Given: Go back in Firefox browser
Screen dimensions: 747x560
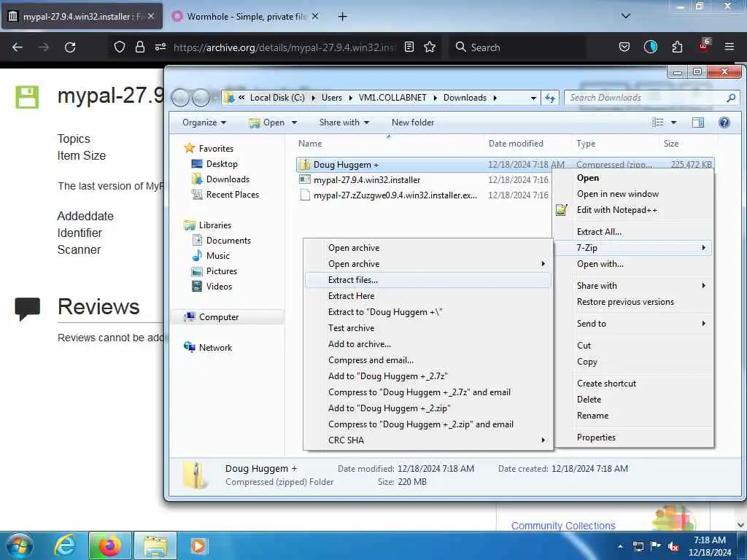Looking at the screenshot, I should [18, 47].
